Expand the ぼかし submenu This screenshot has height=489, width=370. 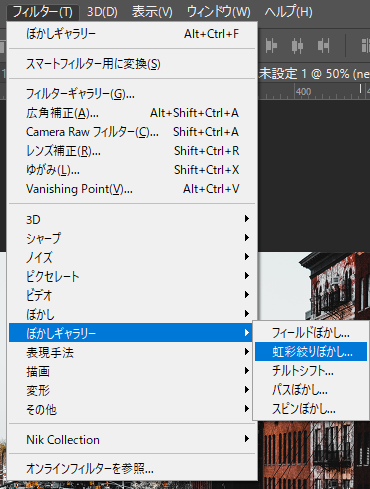coord(132,314)
